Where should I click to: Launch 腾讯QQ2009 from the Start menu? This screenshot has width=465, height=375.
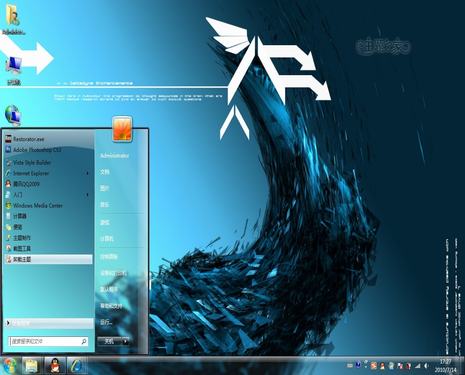pos(48,184)
